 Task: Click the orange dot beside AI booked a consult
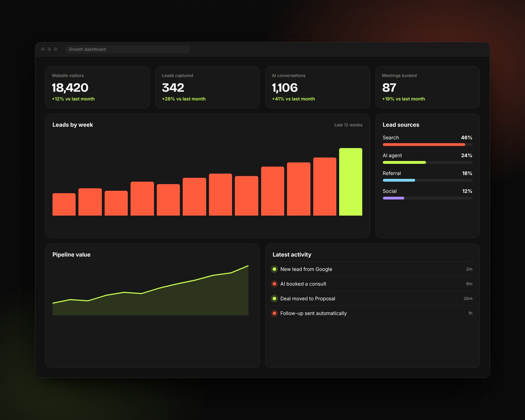tap(274, 284)
